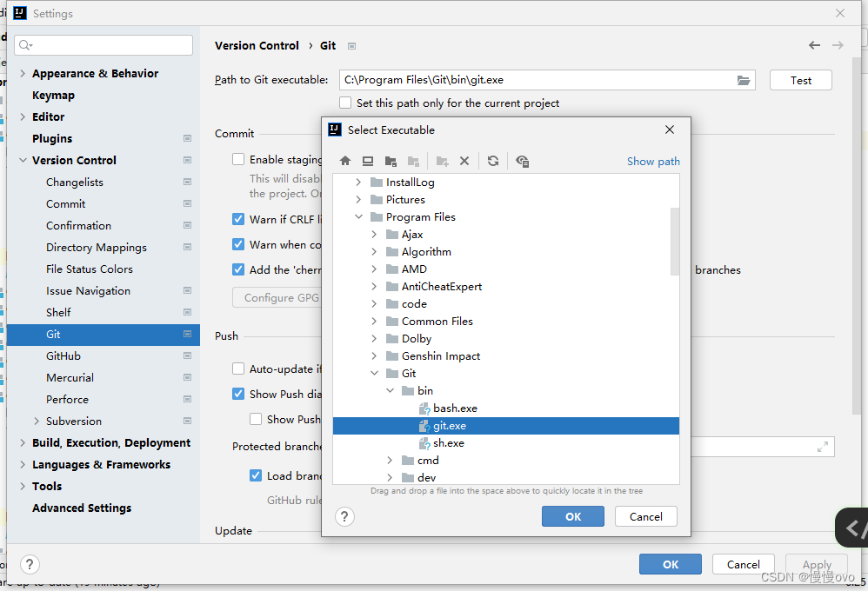
Task: Click project-level marker beside Plugins
Action: [x=188, y=138]
